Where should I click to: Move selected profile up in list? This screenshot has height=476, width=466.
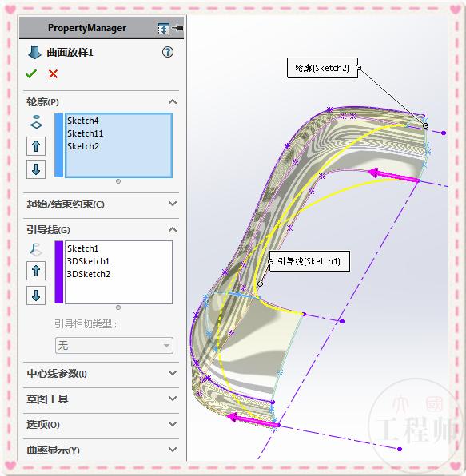click(36, 146)
